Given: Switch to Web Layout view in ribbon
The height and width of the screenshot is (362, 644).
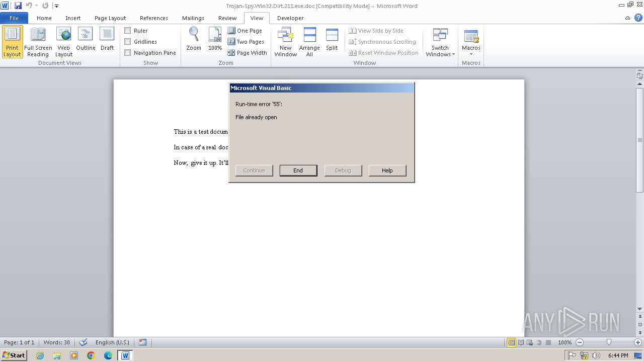Looking at the screenshot, I should [64, 42].
